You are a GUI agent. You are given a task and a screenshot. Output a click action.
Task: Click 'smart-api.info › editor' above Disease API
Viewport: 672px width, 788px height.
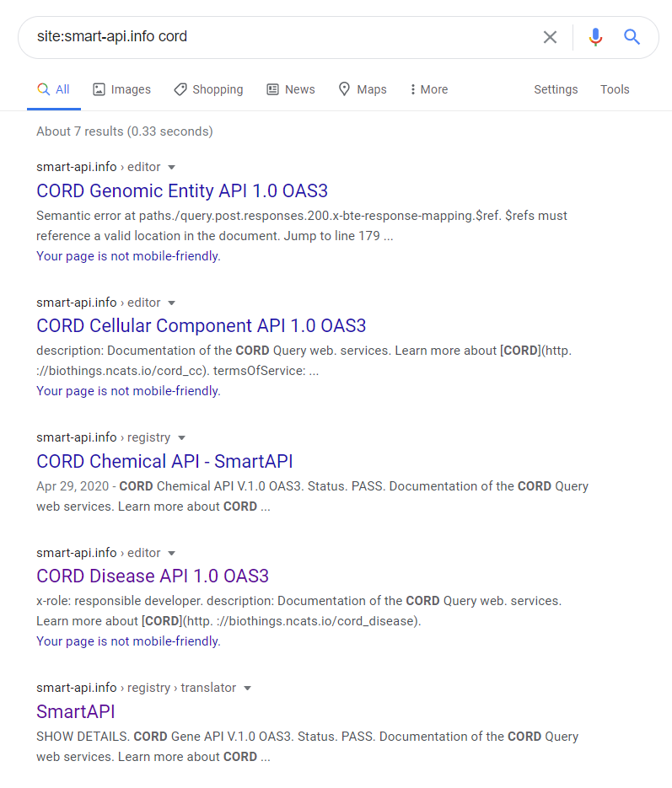(99, 553)
